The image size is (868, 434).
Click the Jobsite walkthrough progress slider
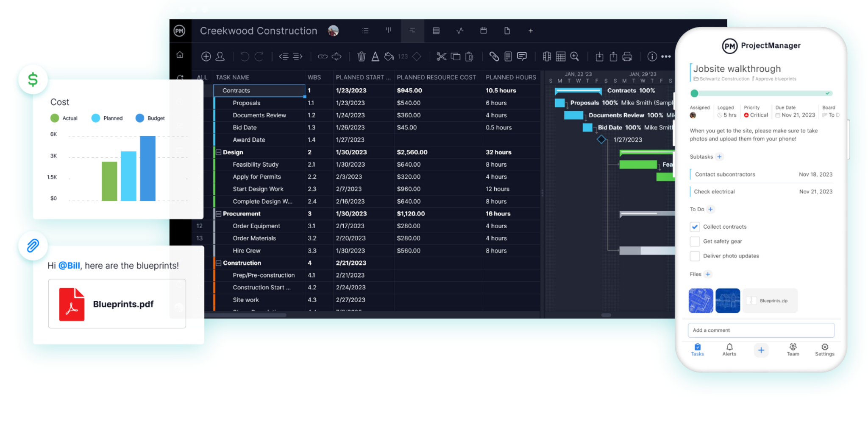[x=761, y=93]
